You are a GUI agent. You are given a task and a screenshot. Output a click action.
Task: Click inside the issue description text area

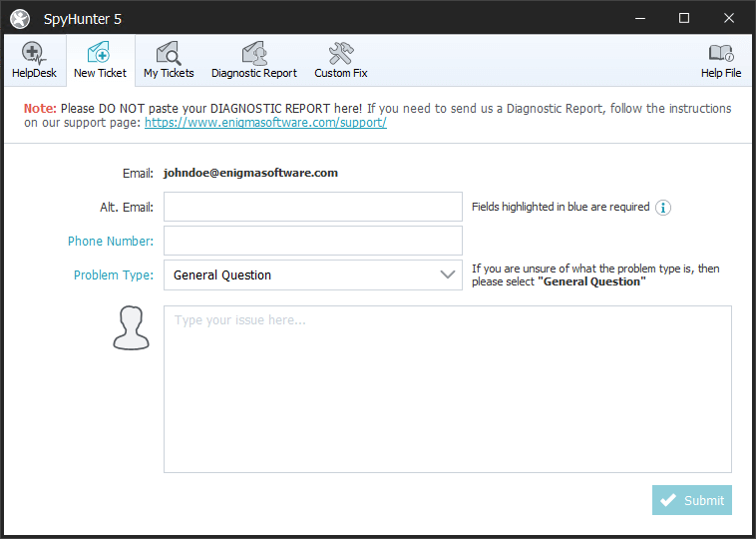447,389
